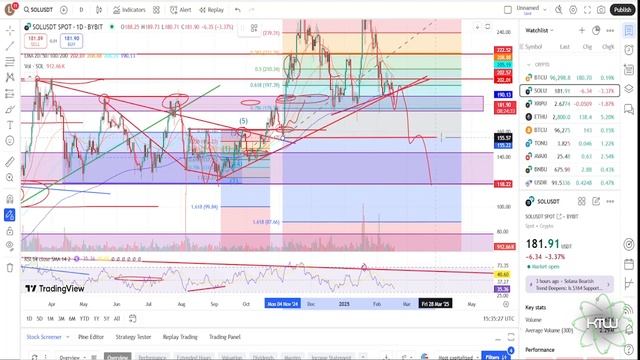
Task: Open the SOLUSDT symbol search
Action: (38, 9)
